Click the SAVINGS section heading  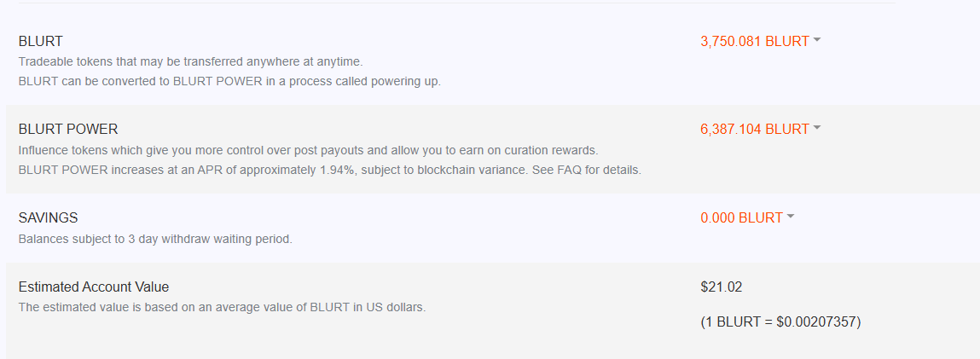[x=48, y=218]
